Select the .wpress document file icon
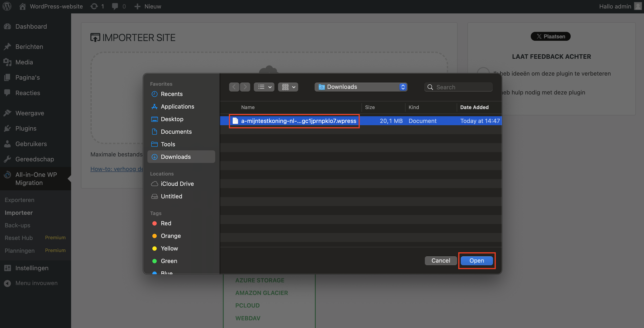Viewport: 644px width, 328px height. [x=235, y=121]
